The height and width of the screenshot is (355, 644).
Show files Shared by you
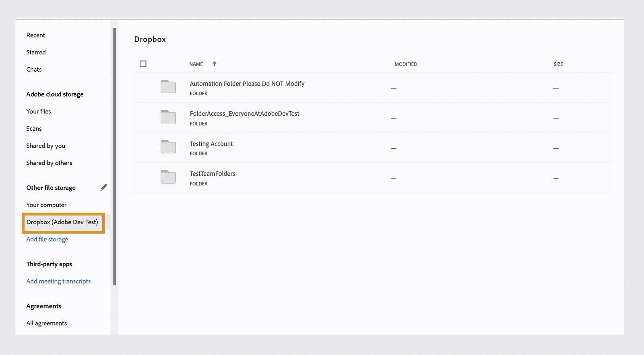pos(46,146)
